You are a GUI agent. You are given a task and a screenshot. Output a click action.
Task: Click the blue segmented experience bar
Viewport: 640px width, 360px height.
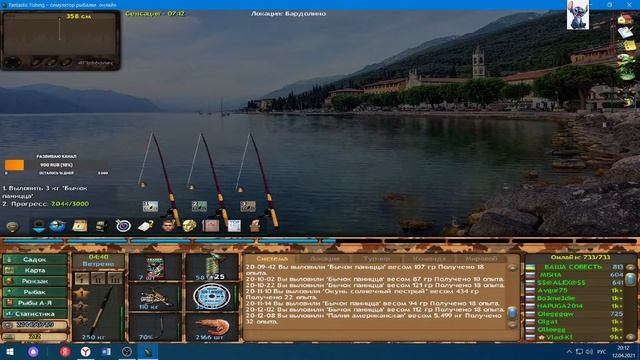tap(320, 241)
